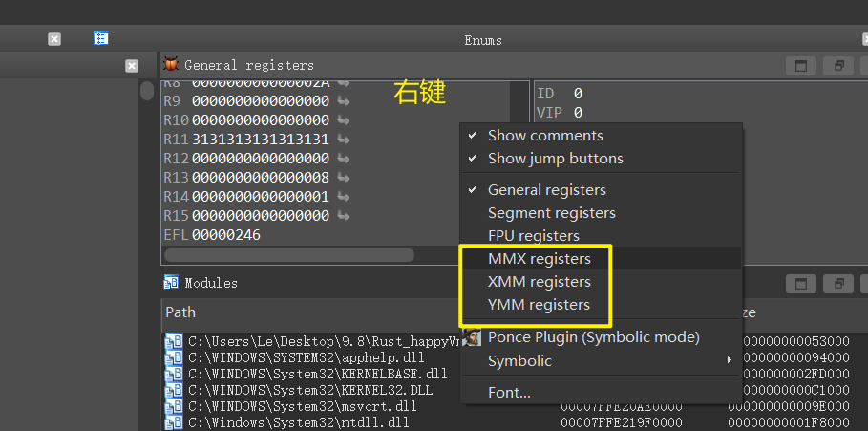The height and width of the screenshot is (431, 868).
Task: Click the R12 register value
Action: click(261, 159)
